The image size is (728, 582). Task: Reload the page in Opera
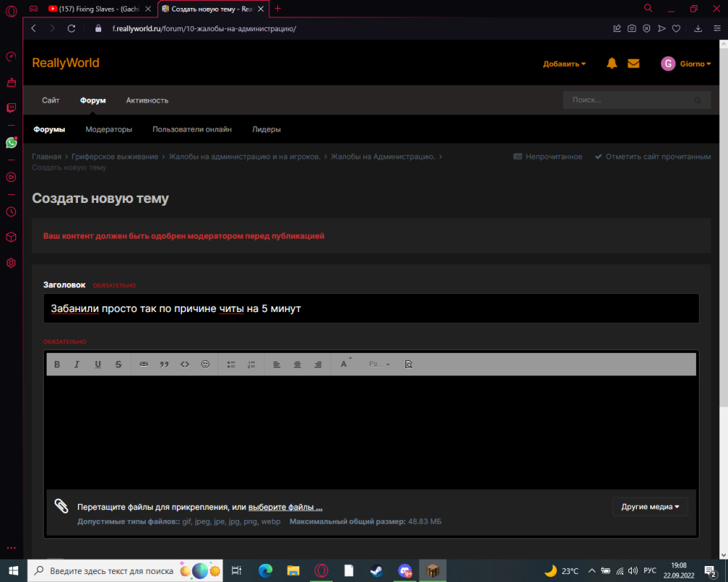coord(71,29)
